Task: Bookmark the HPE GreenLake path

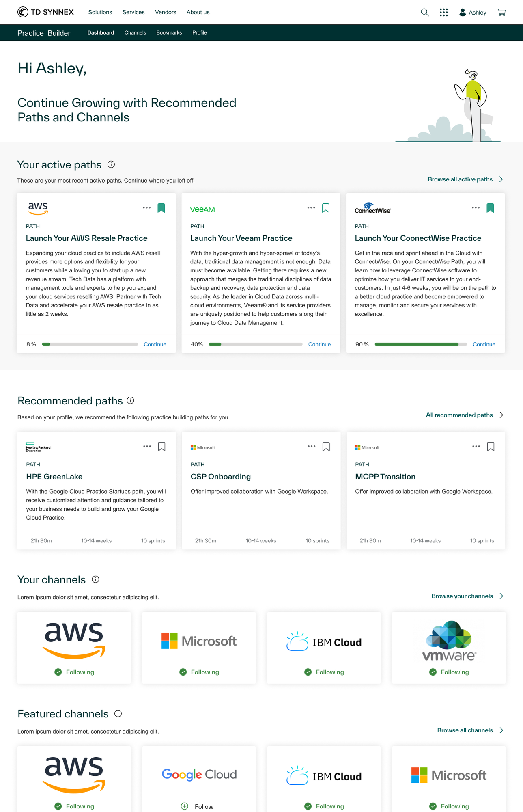Action: coord(162,447)
